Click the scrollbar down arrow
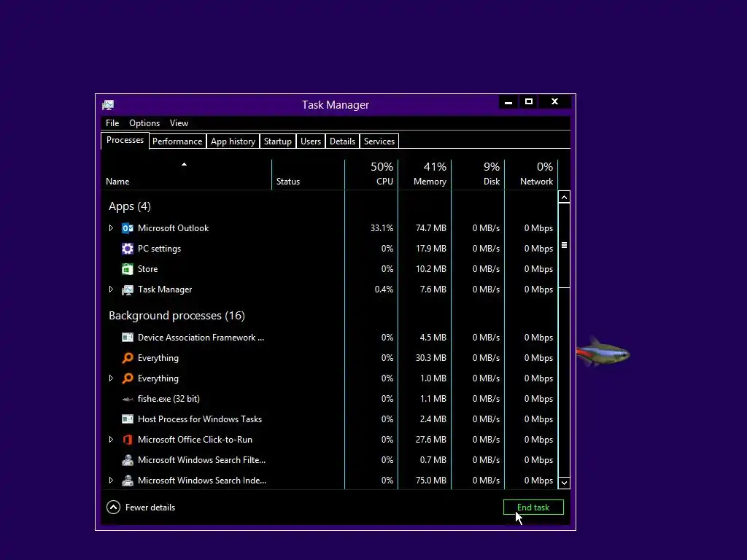 coord(564,483)
